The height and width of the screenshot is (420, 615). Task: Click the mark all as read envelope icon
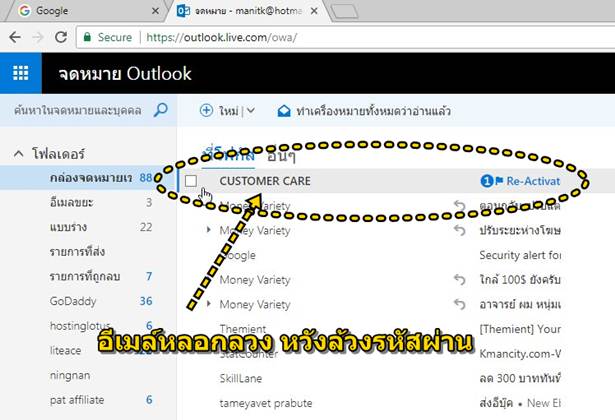click(284, 111)
